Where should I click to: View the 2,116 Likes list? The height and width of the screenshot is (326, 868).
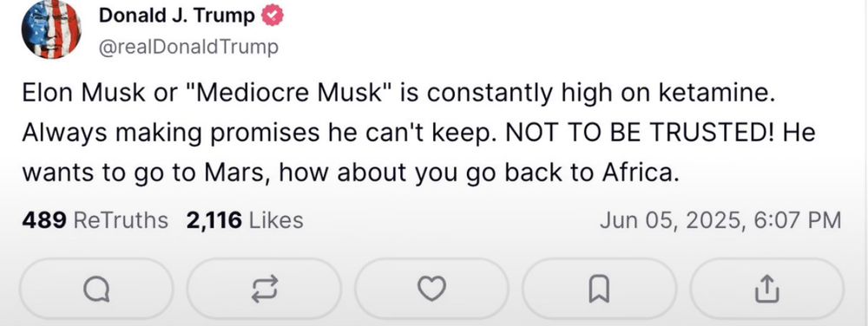coord(246,220)
